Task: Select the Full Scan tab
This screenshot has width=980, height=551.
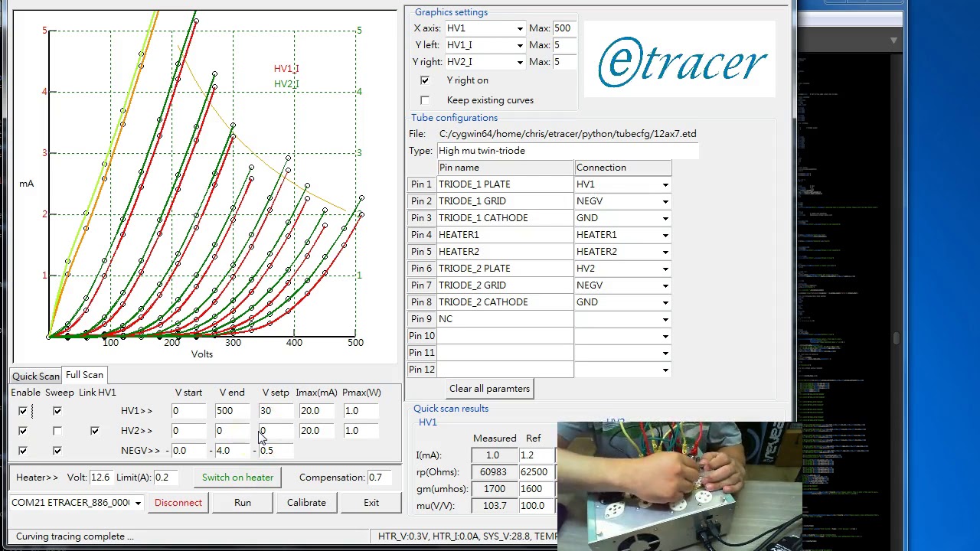Action: pos(84,375)
